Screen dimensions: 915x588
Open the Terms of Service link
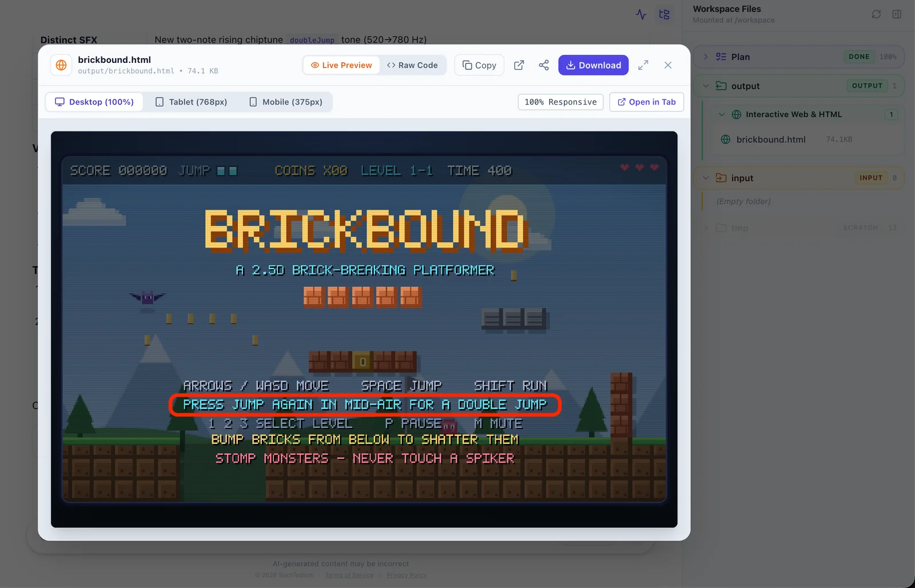pos(349,575)
